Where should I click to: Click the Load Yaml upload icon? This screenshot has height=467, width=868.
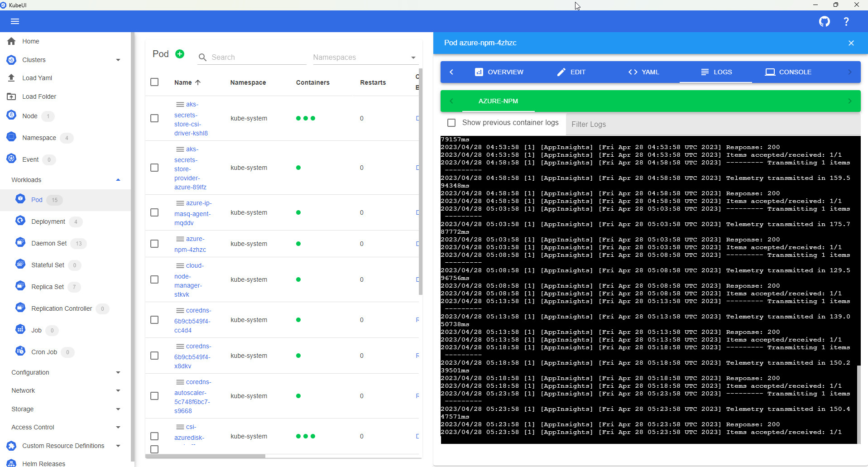(12, 78)
